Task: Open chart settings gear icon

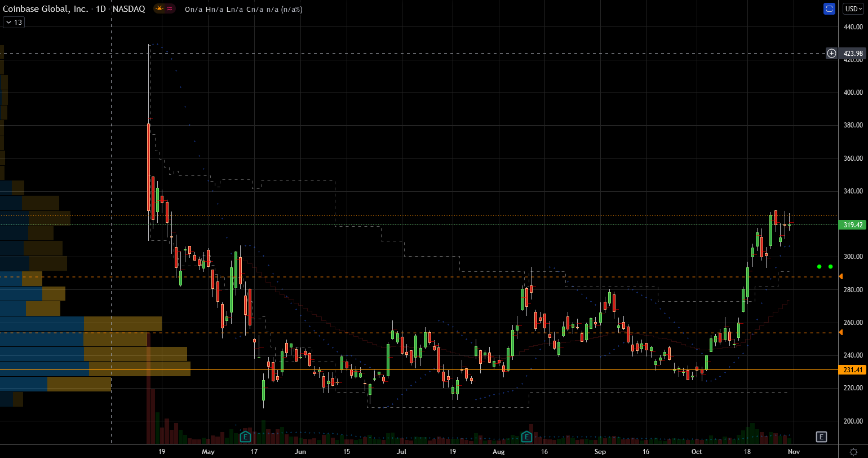Action: pos(853,452)
